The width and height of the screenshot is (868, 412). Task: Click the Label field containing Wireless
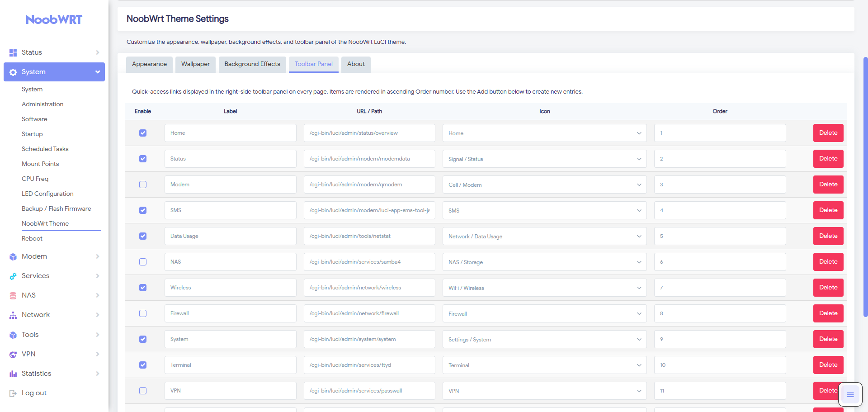point(231,288)
